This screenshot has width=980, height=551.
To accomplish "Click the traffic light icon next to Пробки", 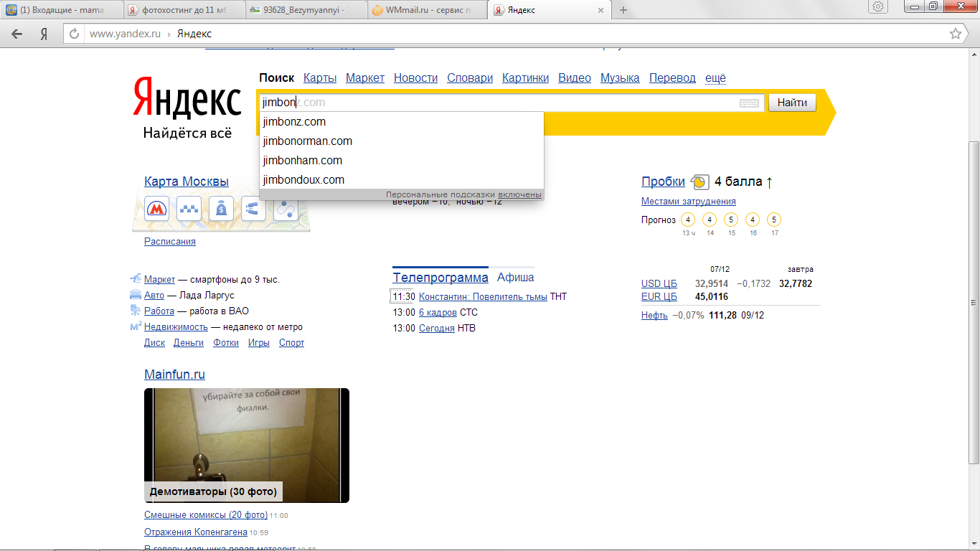I will [699, 182].
